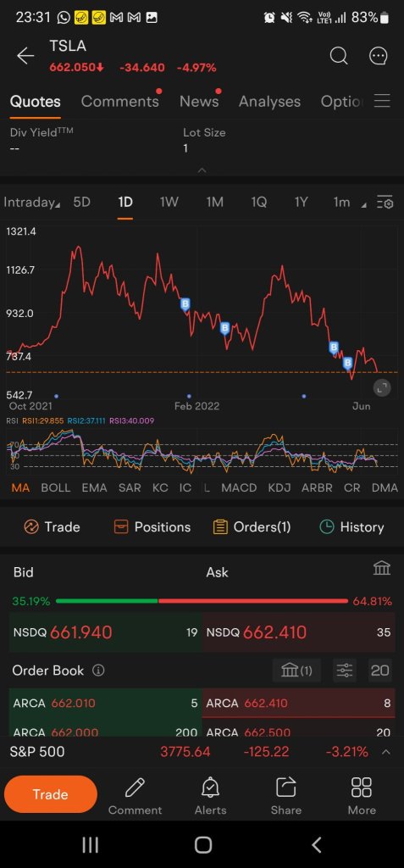Open Trade shortcut above Bid
Image resolution: width=404 pixels, height=868 pixels.
(52, 527)
